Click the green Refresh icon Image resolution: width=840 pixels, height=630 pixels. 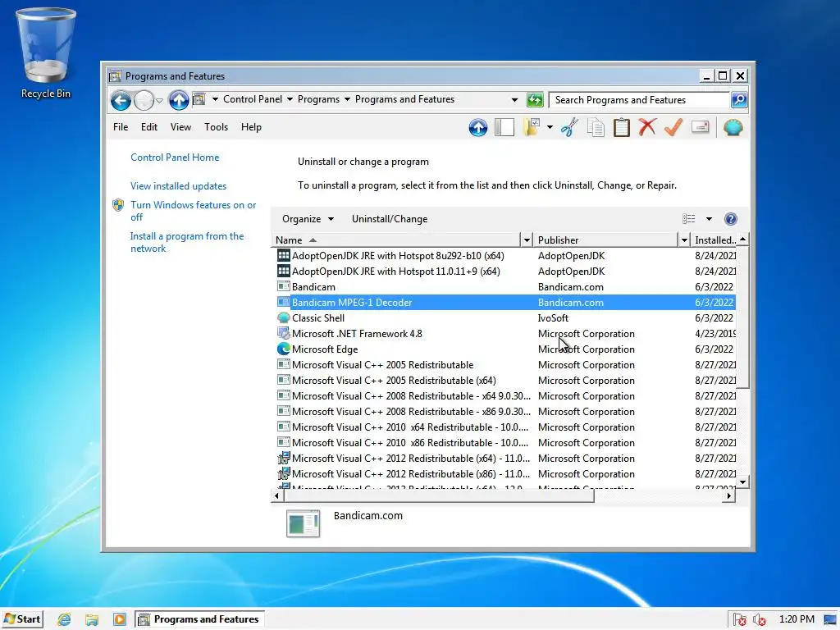point(535,99)
